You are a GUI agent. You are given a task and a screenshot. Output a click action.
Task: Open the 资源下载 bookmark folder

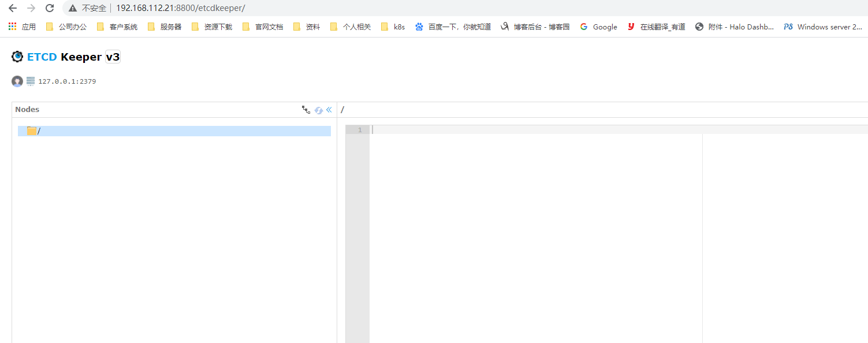coord(212,27)
